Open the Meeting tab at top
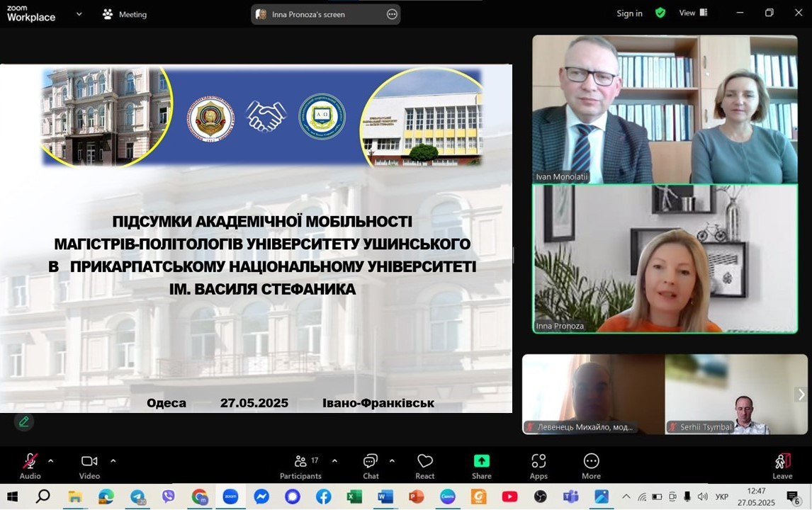The image size is (812, 510). pos(125,14)
